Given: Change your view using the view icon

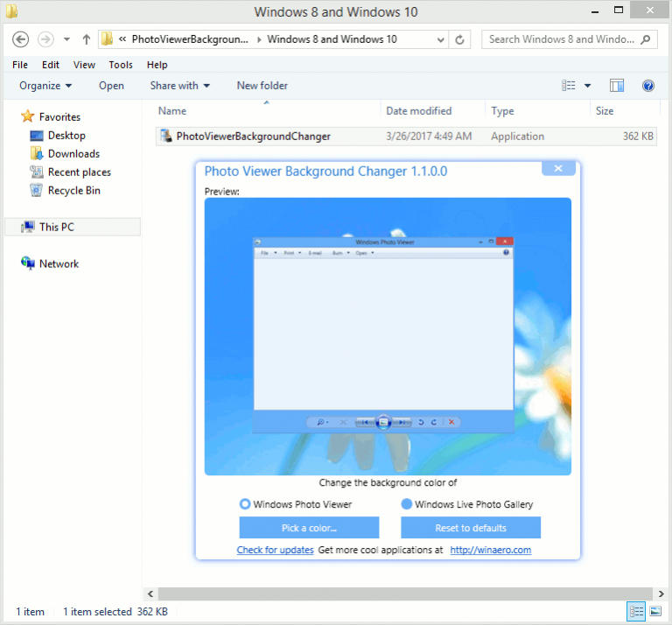Looking at the screenshot, I should click(x=568, y=86).
